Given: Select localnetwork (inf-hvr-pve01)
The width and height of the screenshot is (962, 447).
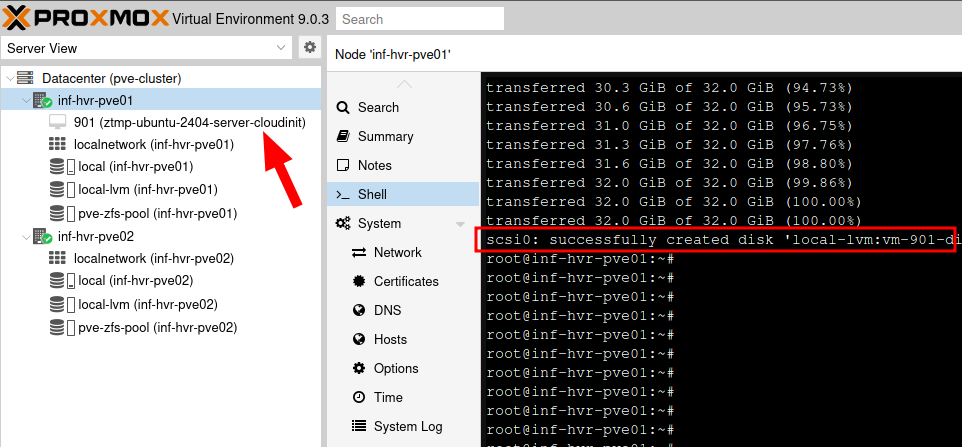Looking at the screenshot, I should [x=154, y=145].
